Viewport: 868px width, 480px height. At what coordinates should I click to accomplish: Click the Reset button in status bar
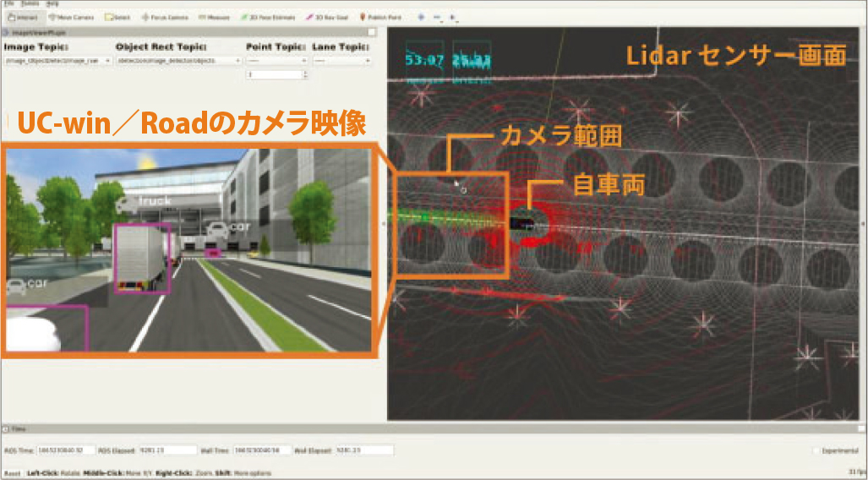click(12, 473)
